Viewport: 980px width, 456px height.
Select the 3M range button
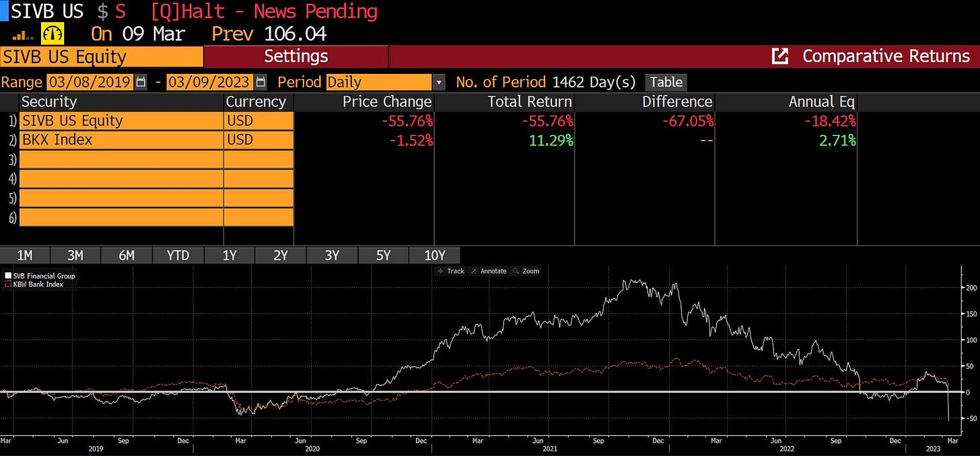(75, 256)
